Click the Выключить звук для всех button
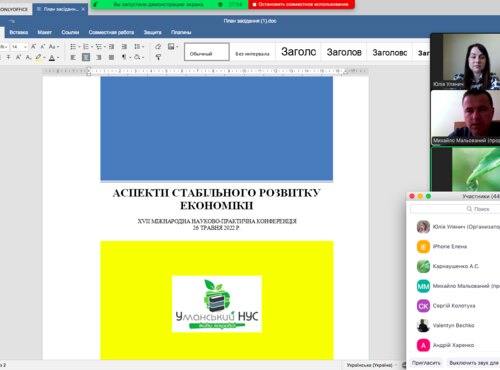 (473, 363)
